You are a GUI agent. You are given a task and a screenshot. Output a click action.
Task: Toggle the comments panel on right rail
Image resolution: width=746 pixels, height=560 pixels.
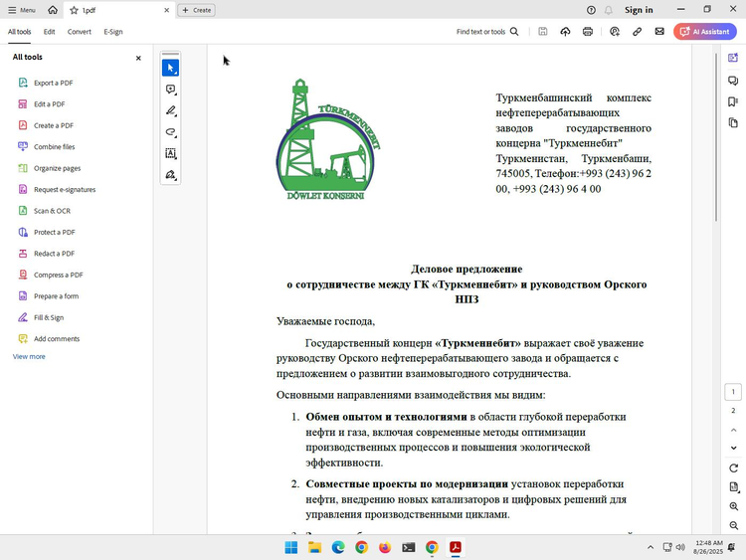[x=733, y=81]
